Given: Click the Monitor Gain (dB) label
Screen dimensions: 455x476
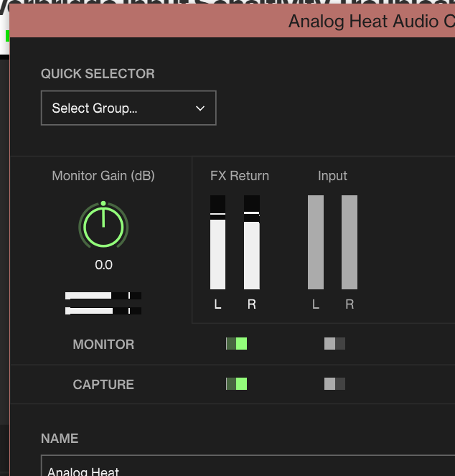Looking at the screenshot, I should (103, 176).
